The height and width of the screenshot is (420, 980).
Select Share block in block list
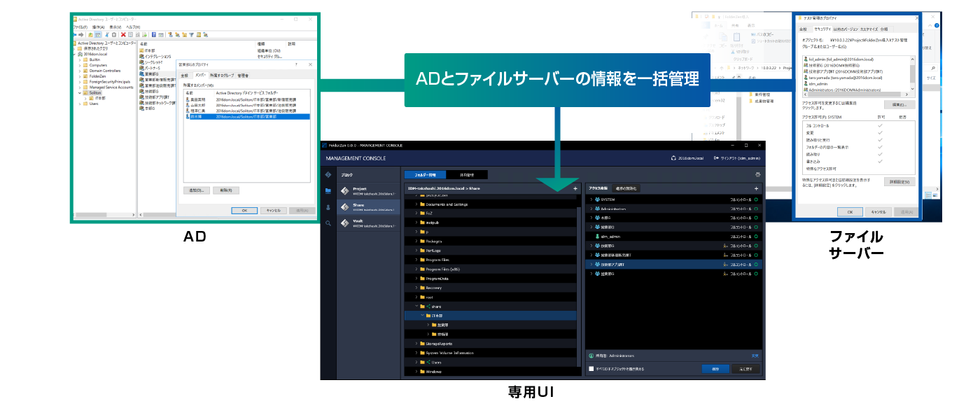tap(369, 206)
